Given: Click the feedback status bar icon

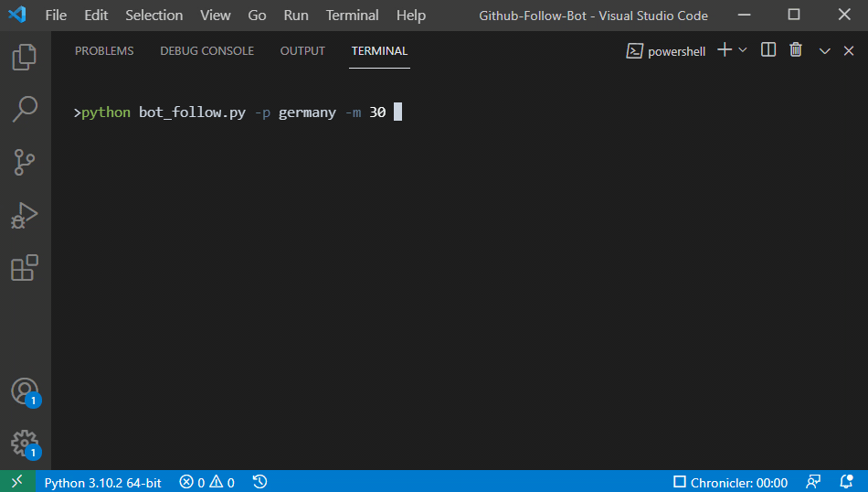Looking at the screenshot, I should 813,482.
